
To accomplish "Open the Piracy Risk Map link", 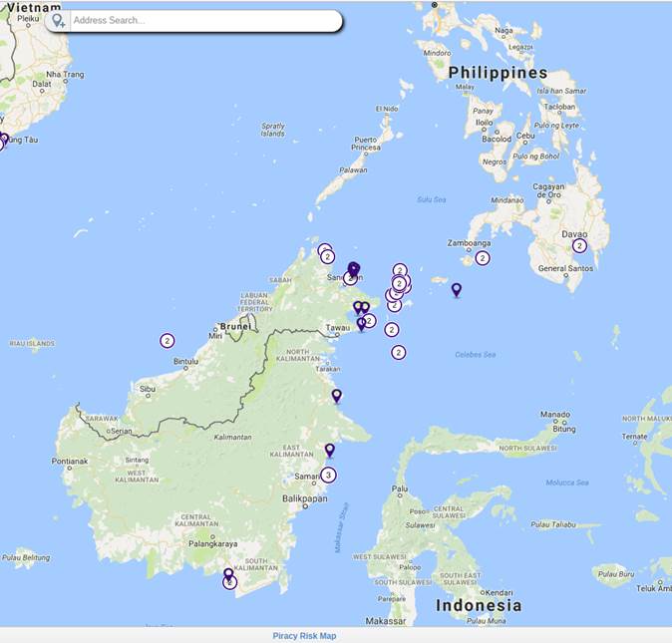I will tap(304, 636).
